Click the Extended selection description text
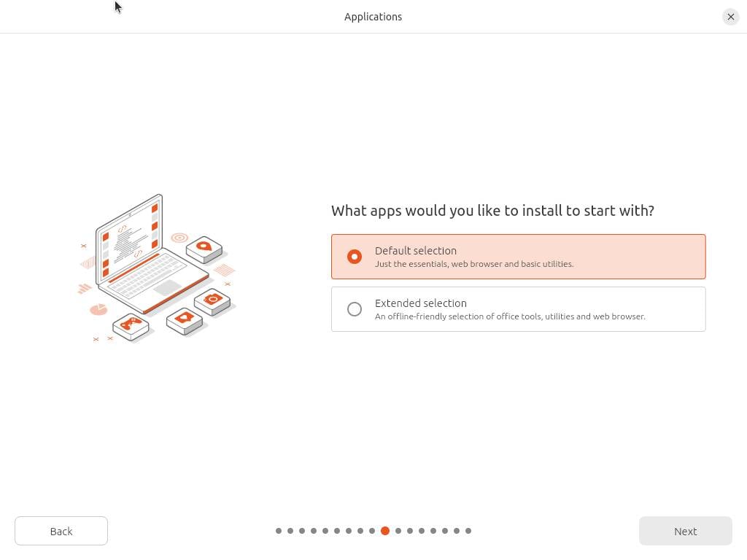747x560 pixels. click(x=510, y=316)
